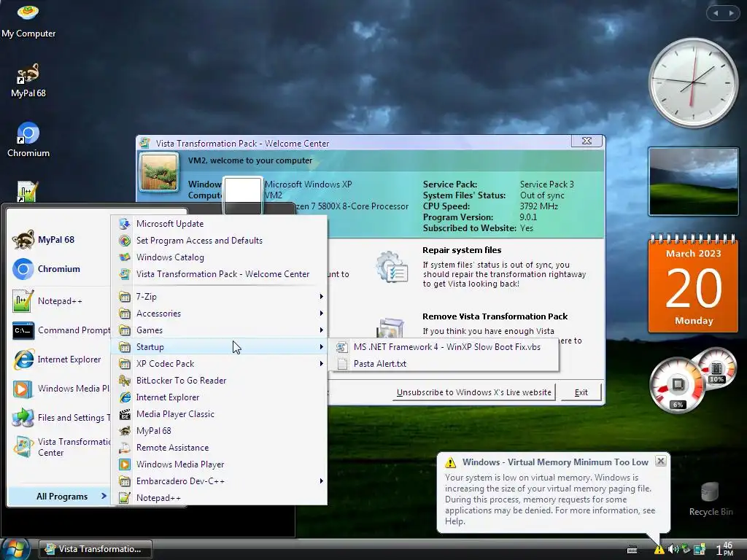Click the Repair system files gear icon

click(392, 267)
